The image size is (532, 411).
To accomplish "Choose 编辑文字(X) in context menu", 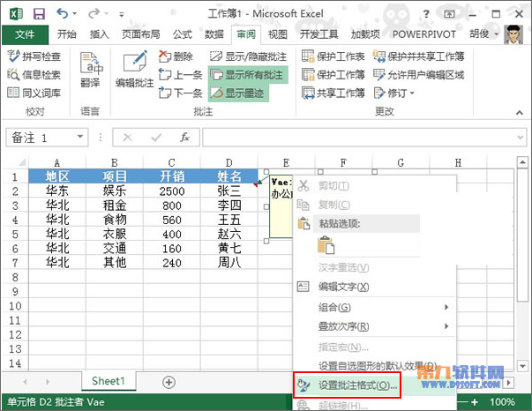I will coord(374,287).
